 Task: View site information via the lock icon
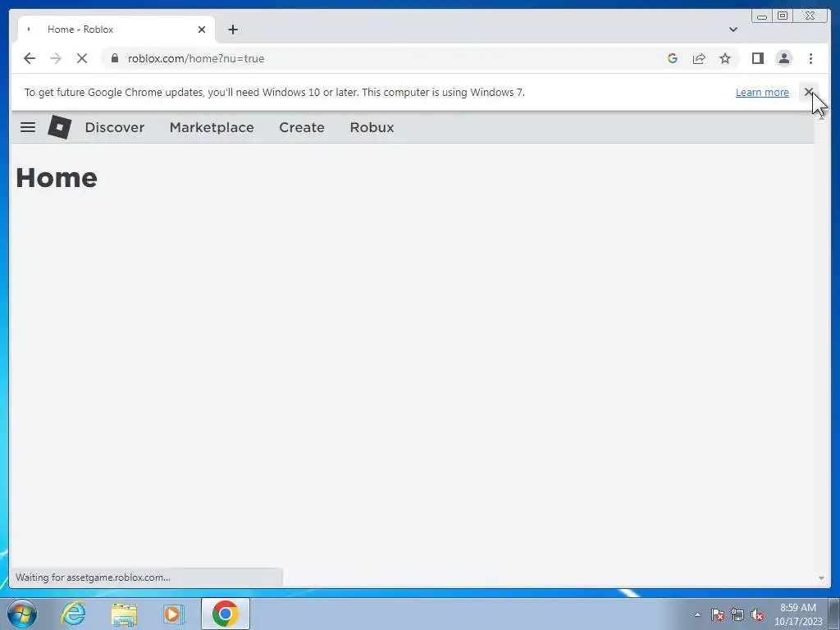coord(115,58)
